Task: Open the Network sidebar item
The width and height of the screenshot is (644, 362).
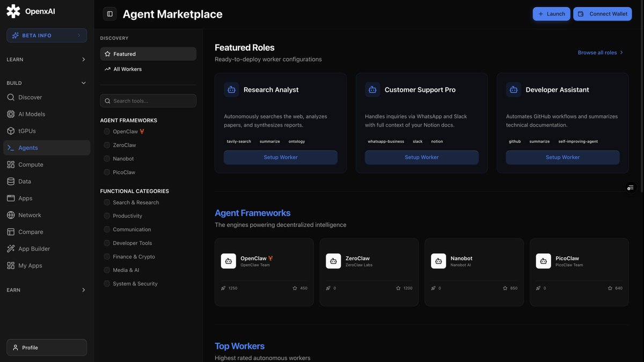Action: [x=47, y=215]
